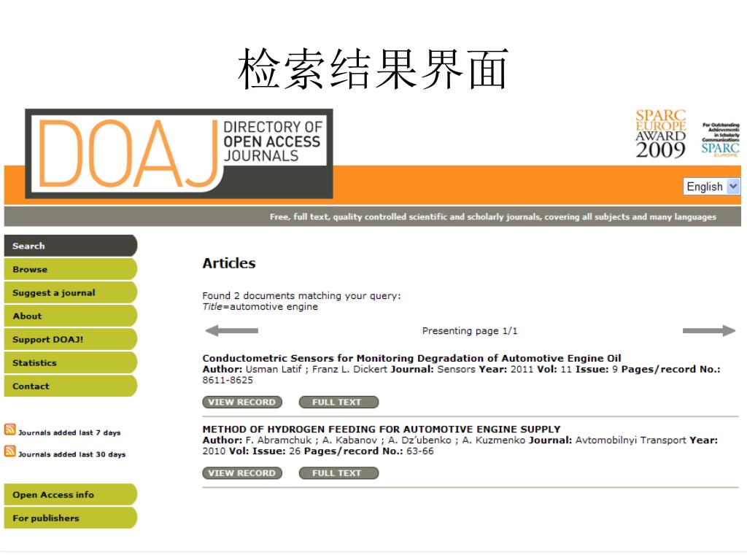Screen dimensions: 747x560
Task: Open the Statistics page
Action: tap(71, 362)
